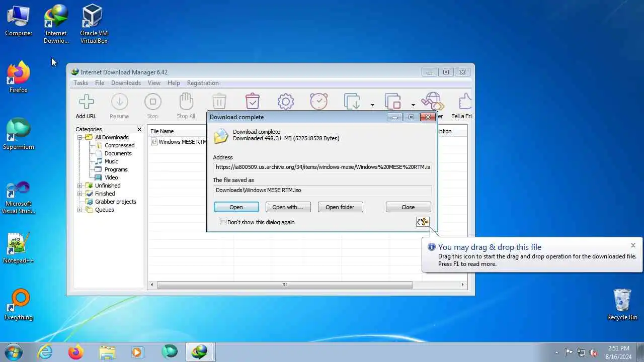The image size is (644, 362).
Task: Select the Notepad++ desktop shortcut
Action: (19, 248)
